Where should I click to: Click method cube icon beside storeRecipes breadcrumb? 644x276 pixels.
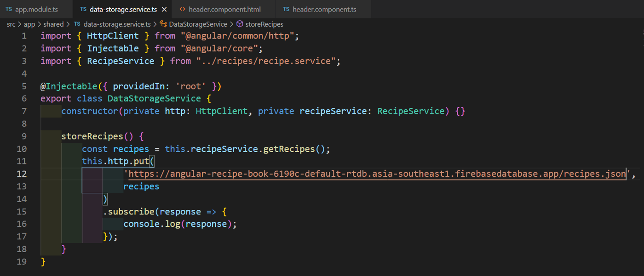click(240, 24)
